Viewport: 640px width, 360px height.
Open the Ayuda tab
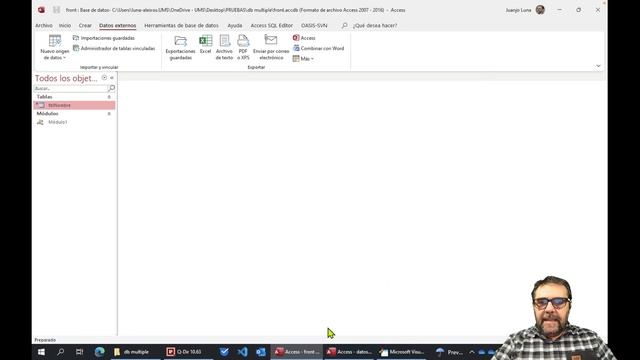(235, 25)
